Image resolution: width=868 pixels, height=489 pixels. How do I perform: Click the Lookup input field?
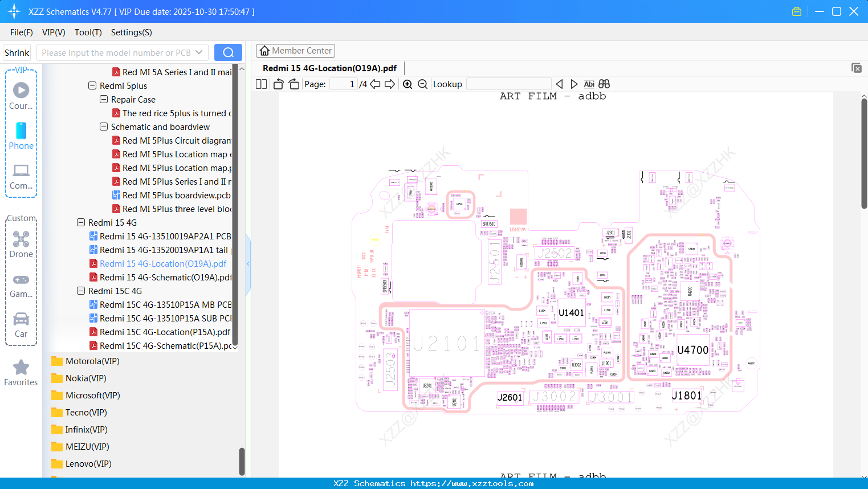click(x=508, y=84)
